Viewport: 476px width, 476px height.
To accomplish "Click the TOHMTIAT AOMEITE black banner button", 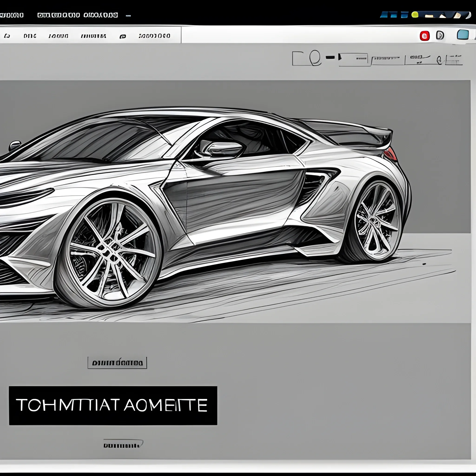I will coord(113,406).
